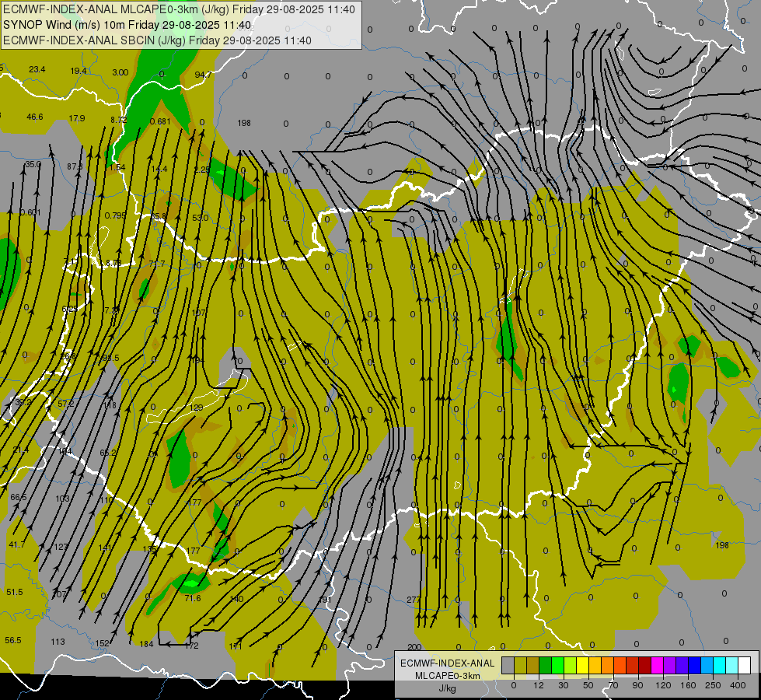Click the '66.5' value on the map

19,497
